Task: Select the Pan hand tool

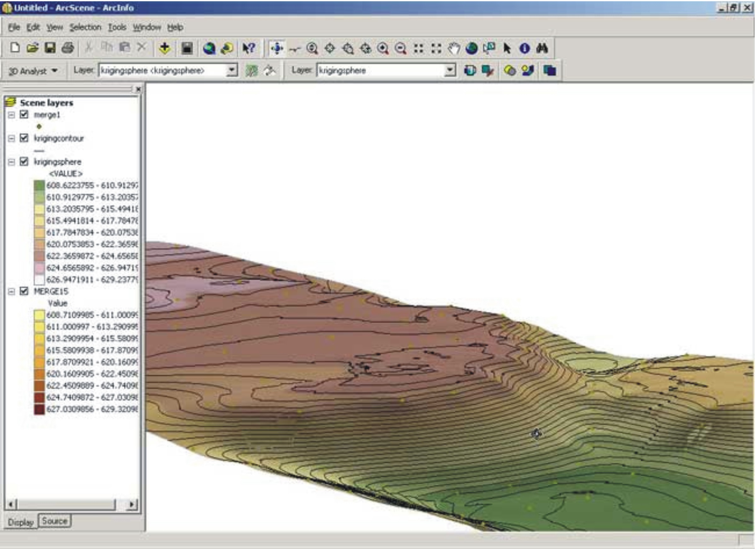Action: pyautogui.click(x=454, y=49)
